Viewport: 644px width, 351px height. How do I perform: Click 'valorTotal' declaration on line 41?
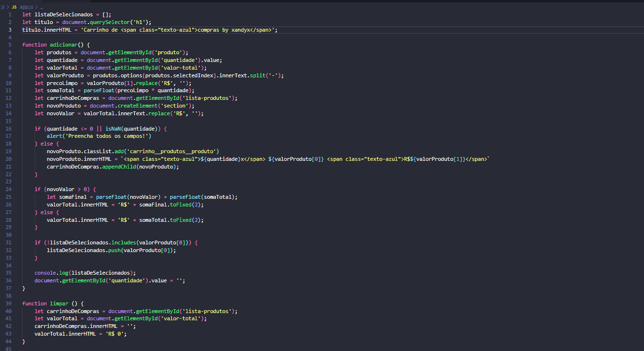click(62, 318)
